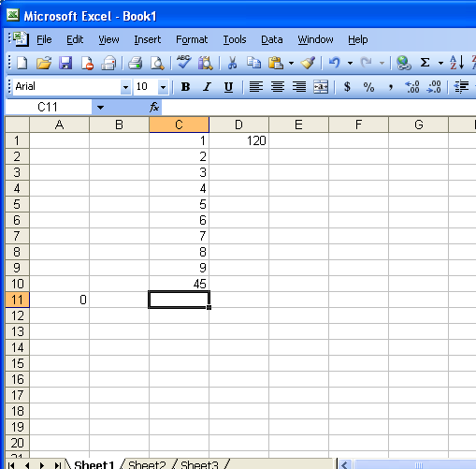Center text in the cell
476x469 pixels.
coord(278,87)
